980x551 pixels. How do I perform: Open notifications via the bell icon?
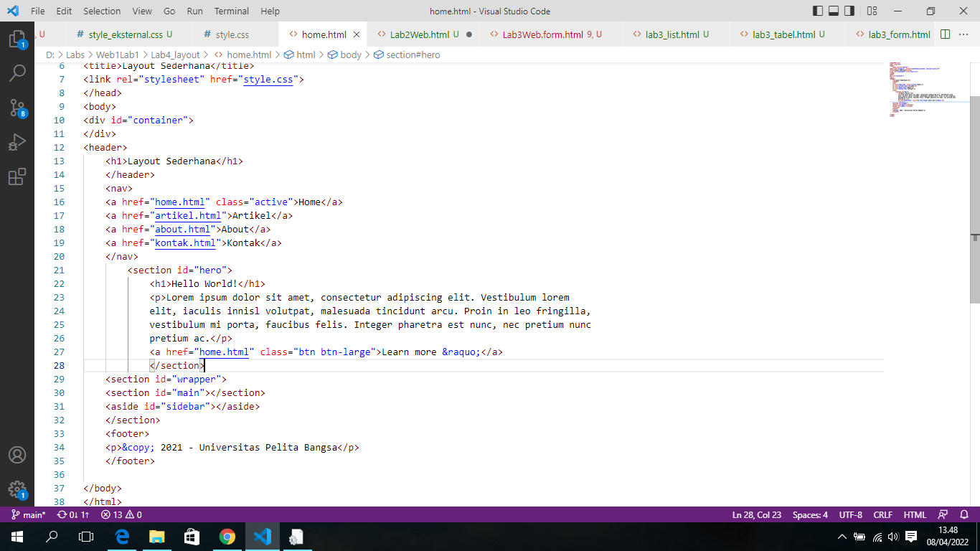pos(964,514)
